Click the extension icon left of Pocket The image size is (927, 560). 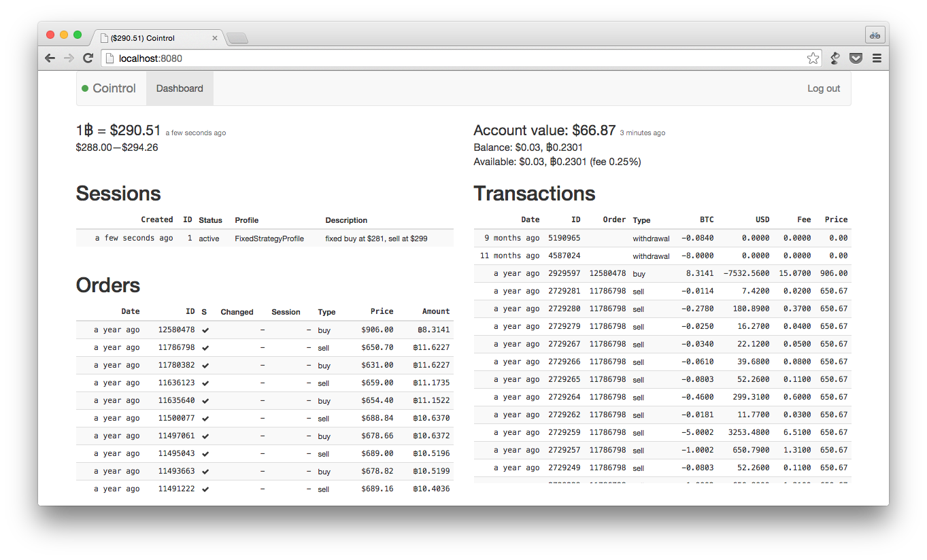tap(835, 58)
